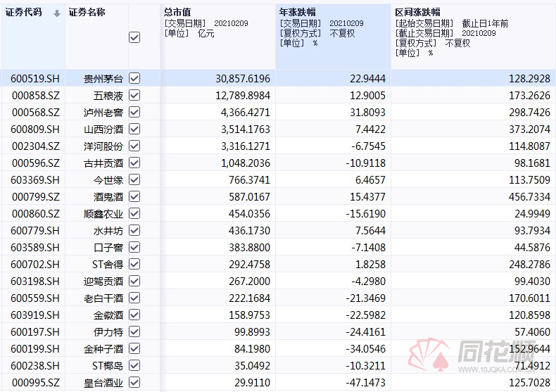Select the 年涨跌幅 column header
This screenshot has height=392, width=556.
pyautogui.click(x=297, y=13)
